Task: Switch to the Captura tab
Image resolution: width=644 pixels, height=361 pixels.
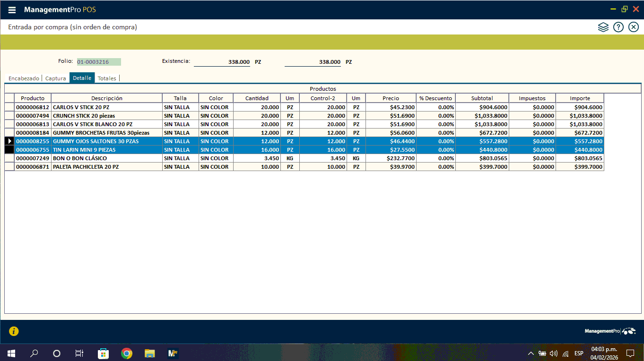Action: (55, 78)
